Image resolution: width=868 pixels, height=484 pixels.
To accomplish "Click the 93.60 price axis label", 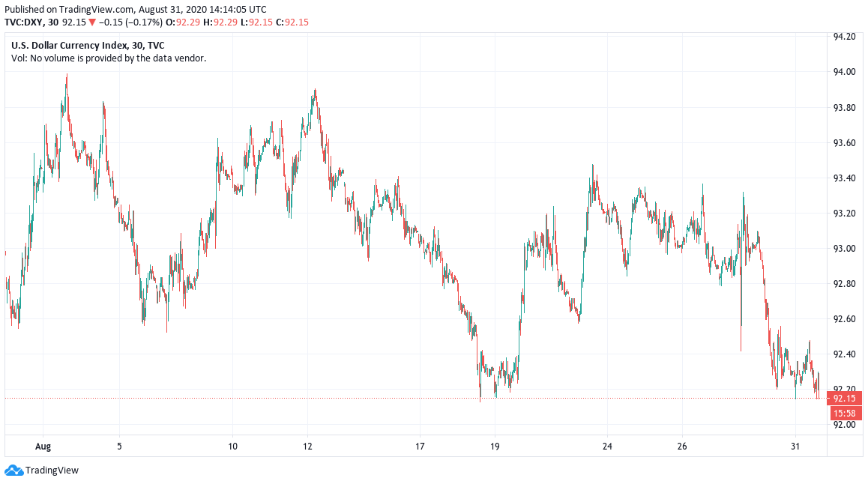I will click(844, 142).
